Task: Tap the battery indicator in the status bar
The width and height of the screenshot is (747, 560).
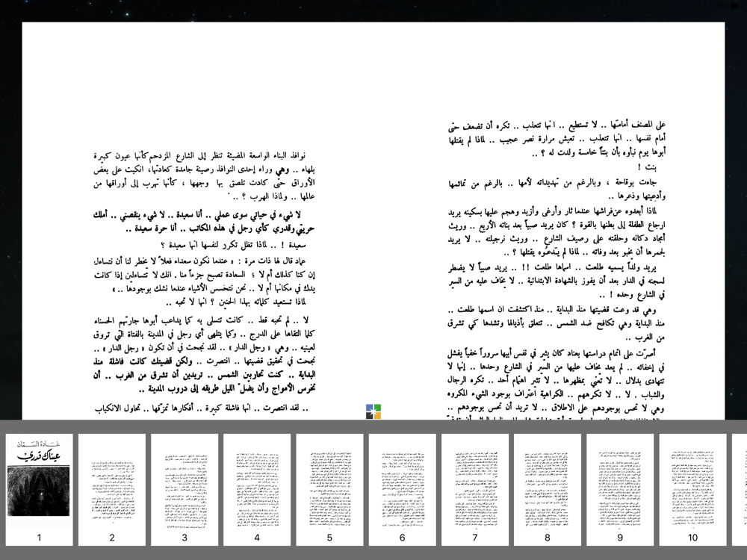Action: point(734,6)
